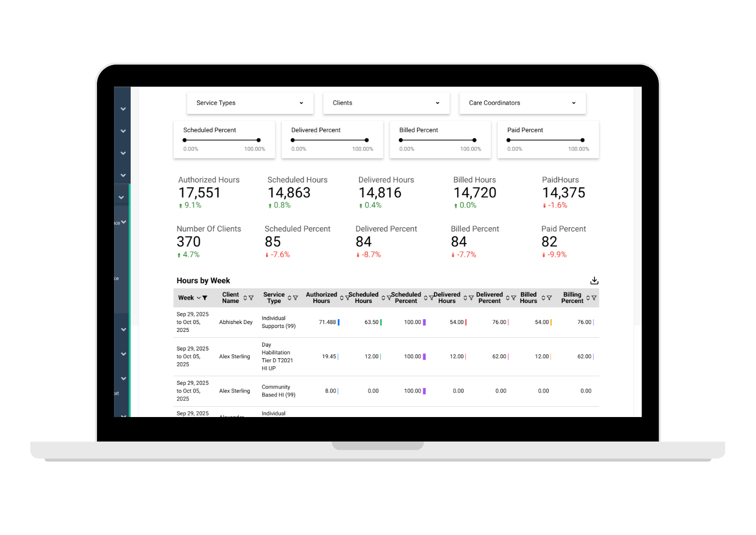This screenshot has width=756, height=535.
Task: Click the Delivered Percent slider maximum handle
Action: pos(367,140)
